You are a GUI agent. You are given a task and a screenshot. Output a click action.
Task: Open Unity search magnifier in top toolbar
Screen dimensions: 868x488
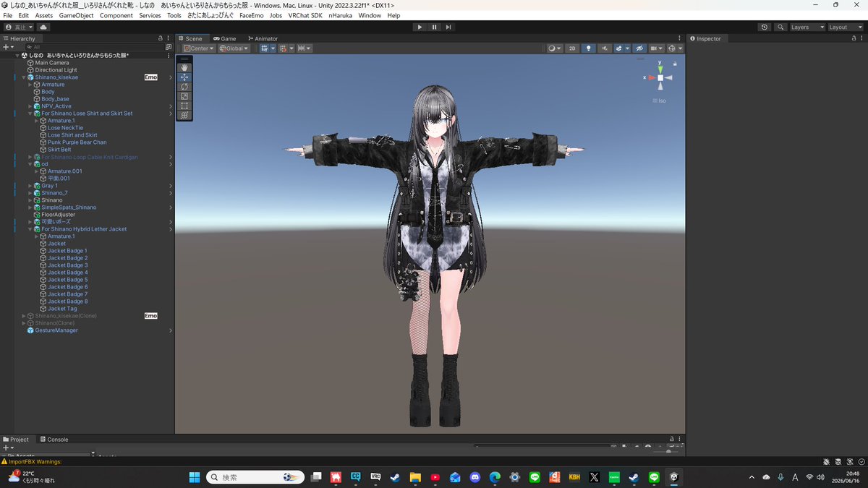(x=781, y=27)
